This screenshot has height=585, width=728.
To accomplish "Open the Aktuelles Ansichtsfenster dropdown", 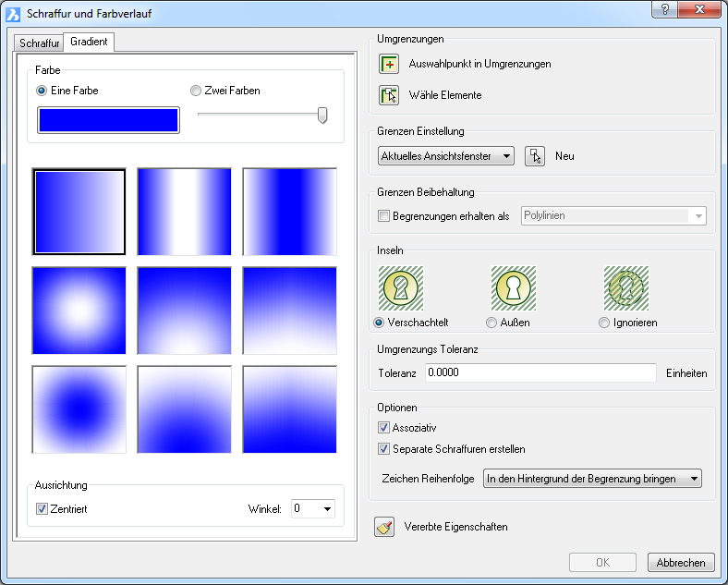I will (x=447, y=156).
